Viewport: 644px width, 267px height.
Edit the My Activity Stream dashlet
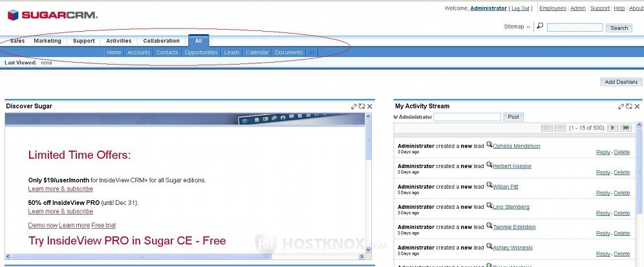point(621,107)
